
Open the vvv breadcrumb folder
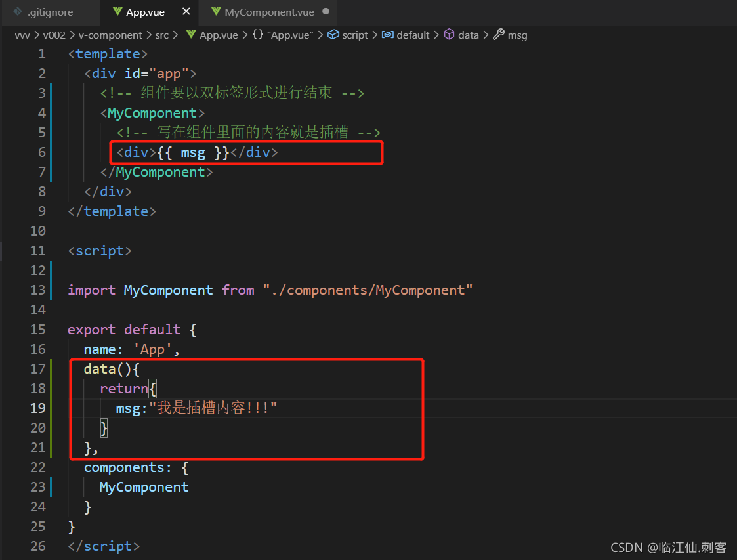tap(22, 35)
